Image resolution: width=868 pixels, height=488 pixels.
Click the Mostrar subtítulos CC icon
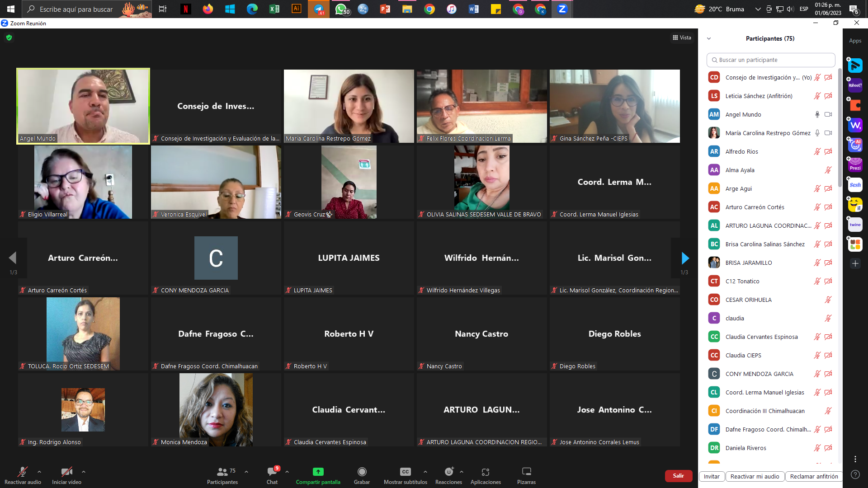406,472
